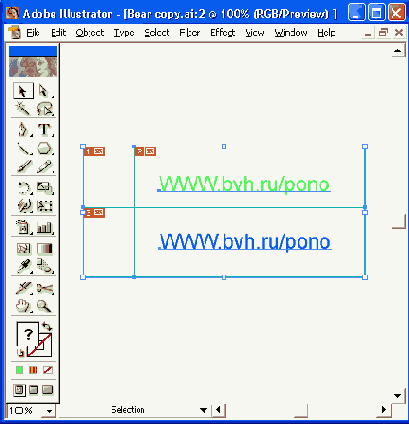
Task: Click the green Color mode swatch
Action: click(20, 370)
